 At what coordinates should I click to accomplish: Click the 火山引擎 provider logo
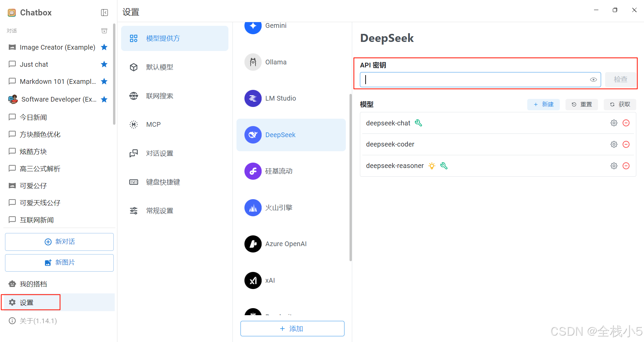tap(253, 208)
